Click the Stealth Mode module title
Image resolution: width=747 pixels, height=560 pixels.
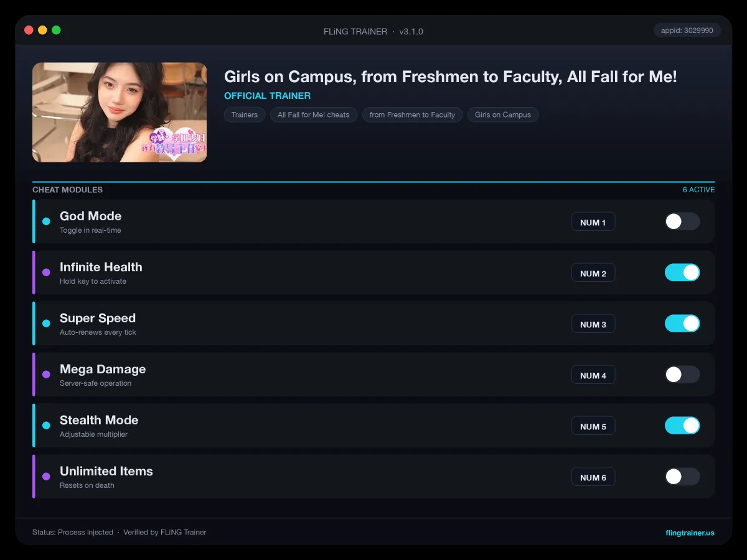pyautogui.click(x=99, y=420)
